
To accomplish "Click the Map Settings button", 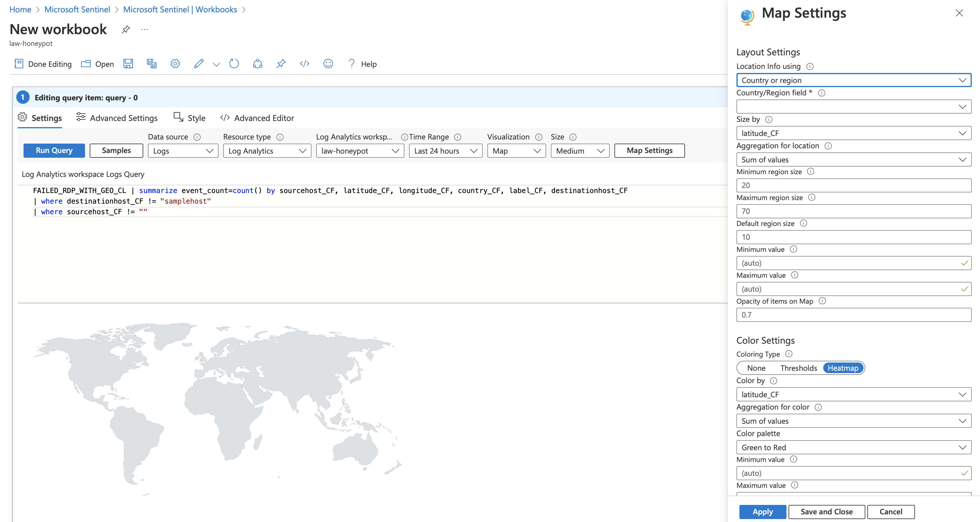I will [x=649, y=150].
